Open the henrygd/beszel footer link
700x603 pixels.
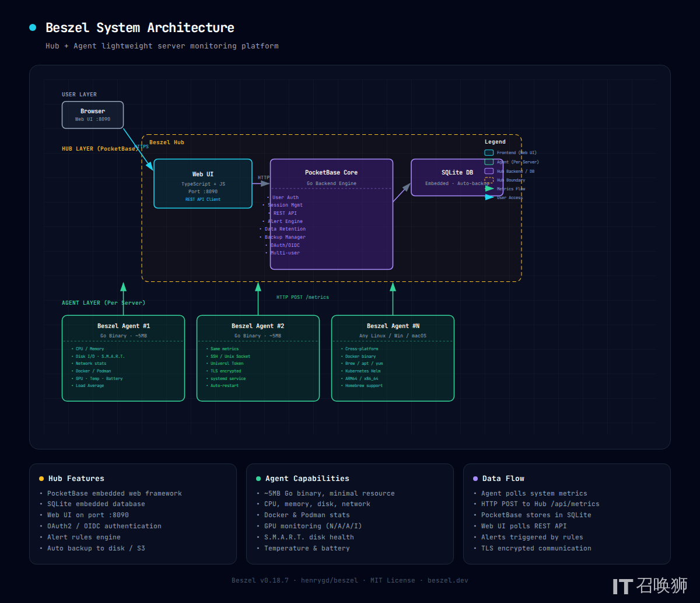click(330, 580)
